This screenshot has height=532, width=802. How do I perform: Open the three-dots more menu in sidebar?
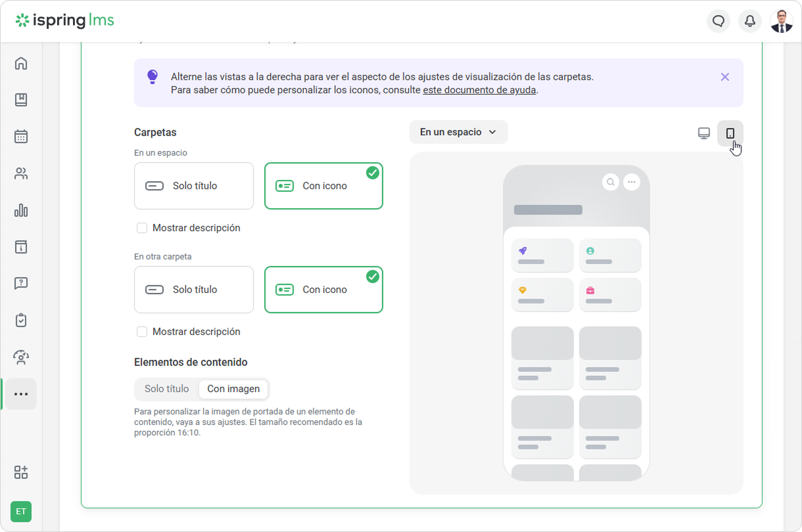tap(21, 394)
